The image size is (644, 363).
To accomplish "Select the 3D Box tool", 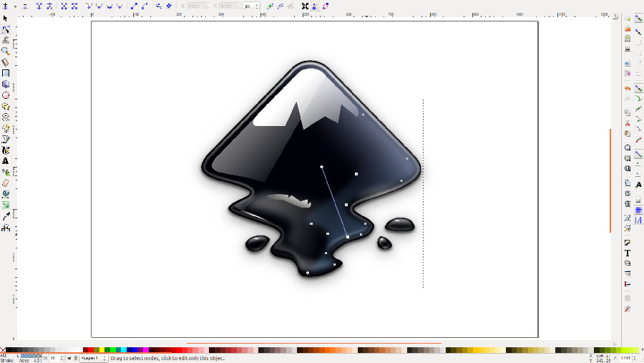I will [5, 84].
